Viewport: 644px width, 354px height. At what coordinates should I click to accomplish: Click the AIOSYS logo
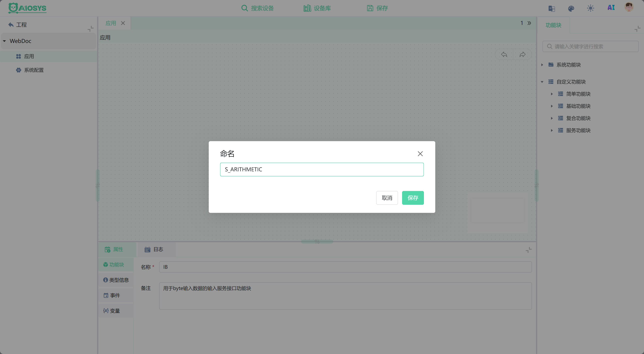pos(27,8)
